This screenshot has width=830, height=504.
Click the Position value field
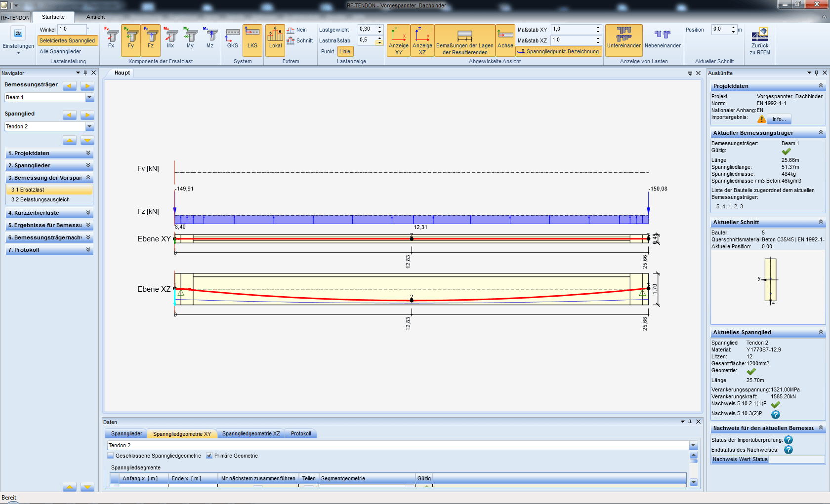(x=721, y=29)
